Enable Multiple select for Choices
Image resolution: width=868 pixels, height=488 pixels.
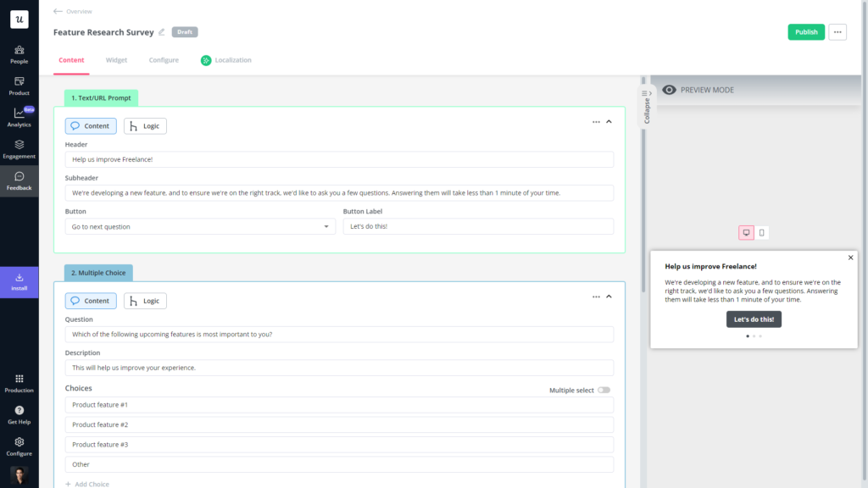[x=604, y=390]
